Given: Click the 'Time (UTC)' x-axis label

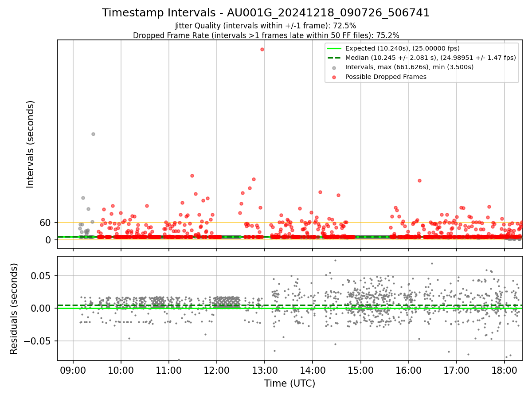Looking at the screenshot, I should [x=289, y=383].
